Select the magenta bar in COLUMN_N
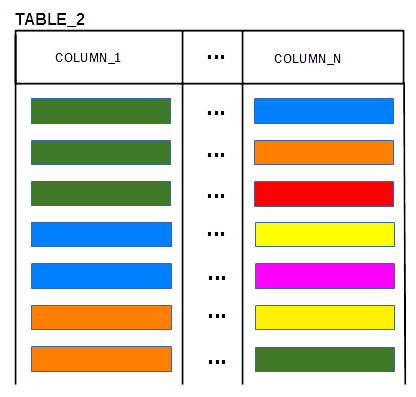 tap(325, 276)
